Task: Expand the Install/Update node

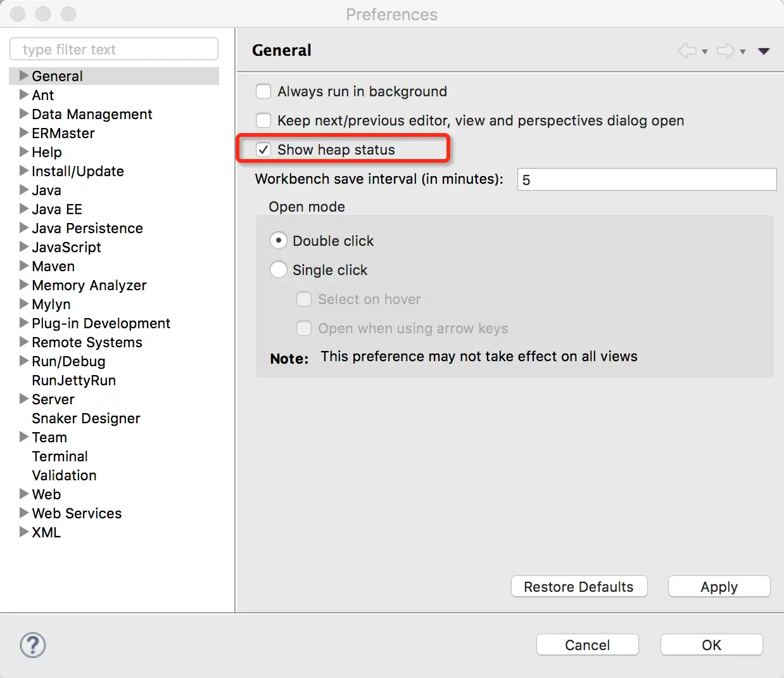Action: (x=24, y=171)
